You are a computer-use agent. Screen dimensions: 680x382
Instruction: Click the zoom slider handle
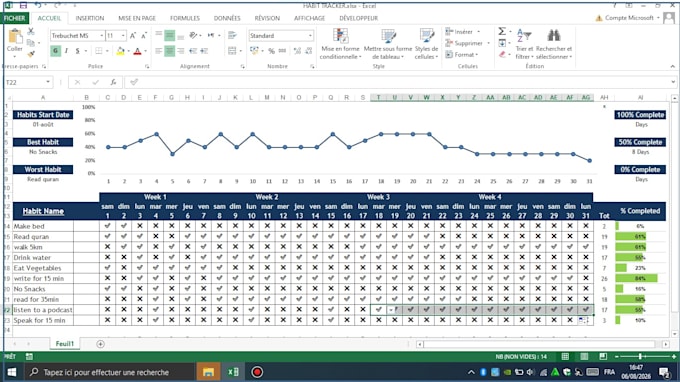640,356
